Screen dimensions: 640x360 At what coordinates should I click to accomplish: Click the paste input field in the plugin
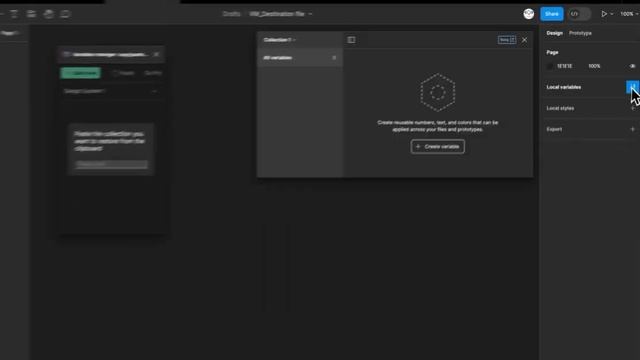[111, 164]
